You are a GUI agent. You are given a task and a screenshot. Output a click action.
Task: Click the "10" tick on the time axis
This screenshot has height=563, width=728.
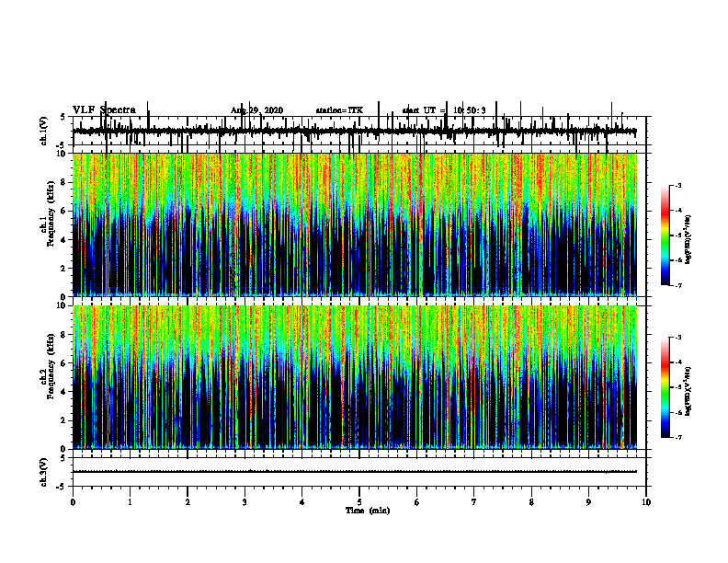click(x=646, y=502)
